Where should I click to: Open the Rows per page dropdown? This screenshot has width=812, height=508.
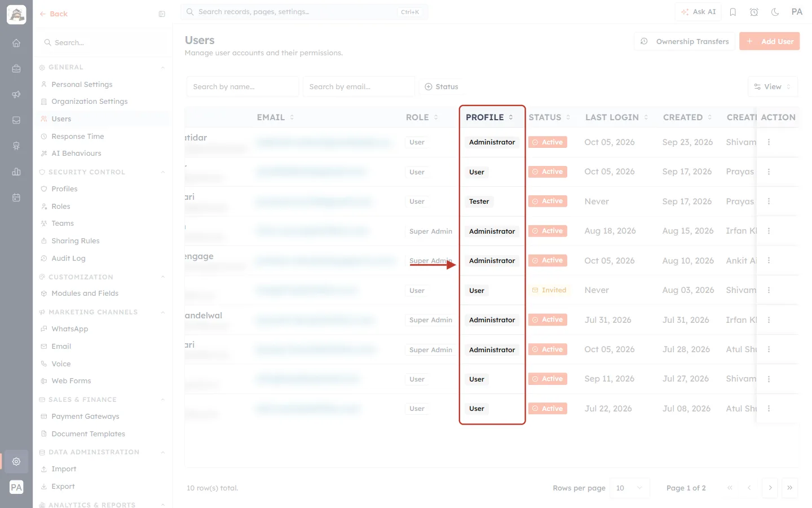coord(630,488)
